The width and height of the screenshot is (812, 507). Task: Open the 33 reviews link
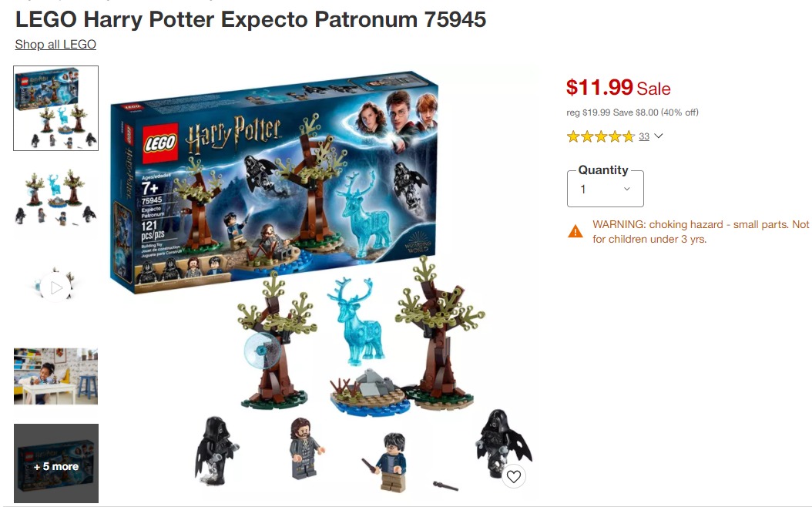click(x=644, y=136)
